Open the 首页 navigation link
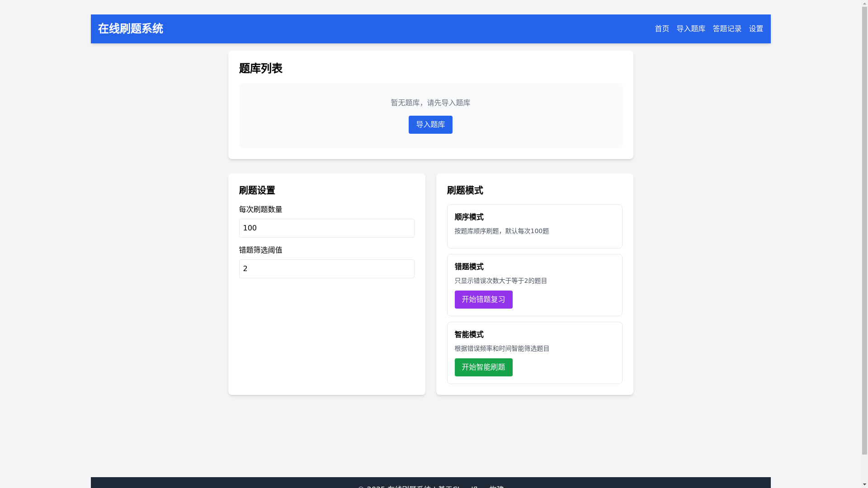 pyautogui.click(x=662, y=29)
